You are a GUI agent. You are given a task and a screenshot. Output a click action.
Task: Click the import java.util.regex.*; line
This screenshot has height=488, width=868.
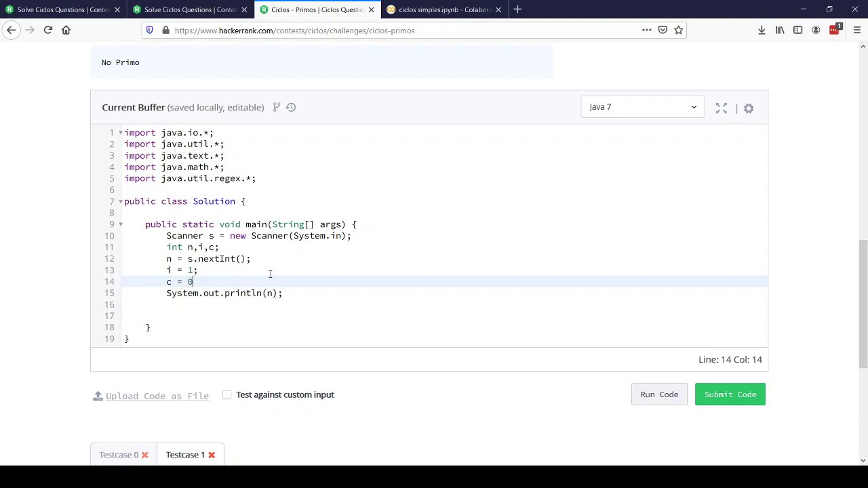point(190,178)
